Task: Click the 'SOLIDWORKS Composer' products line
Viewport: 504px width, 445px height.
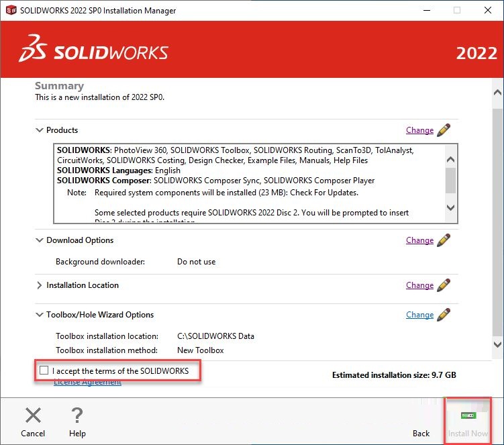Action: tap(215, 181)
